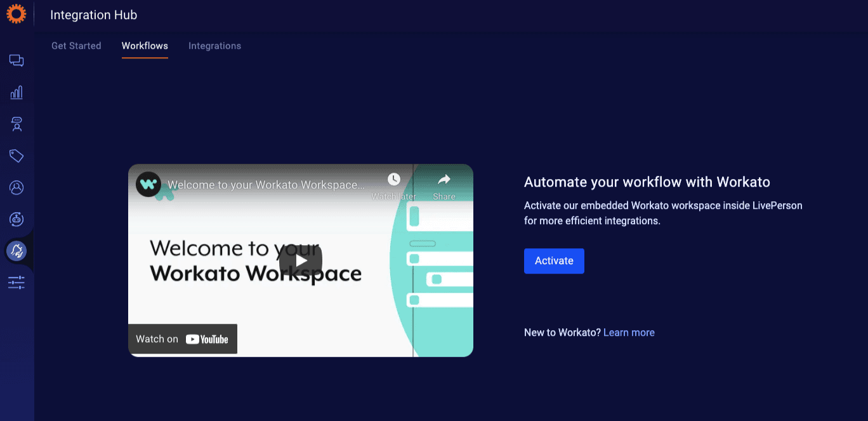The height and width of the screenshot is (421, 868).
Task: Click the Share arrow on video
Action: coord(444,180)
